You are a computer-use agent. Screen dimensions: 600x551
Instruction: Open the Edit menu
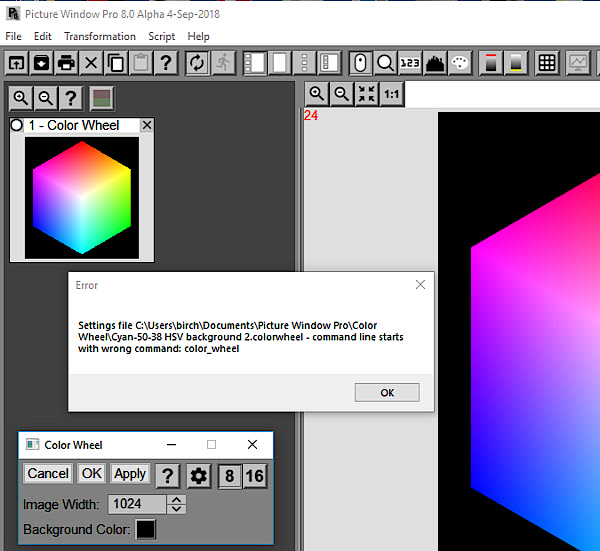tap(42, 36)
